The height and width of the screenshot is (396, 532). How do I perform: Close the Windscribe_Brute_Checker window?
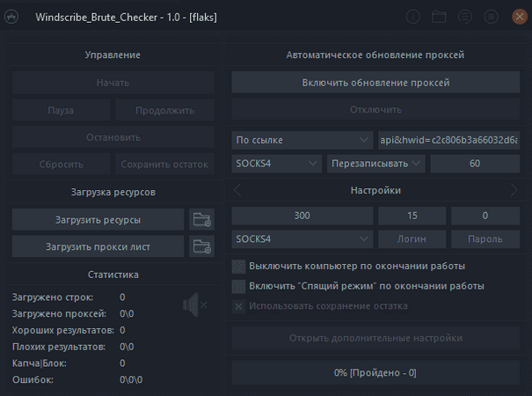[520, 17]
